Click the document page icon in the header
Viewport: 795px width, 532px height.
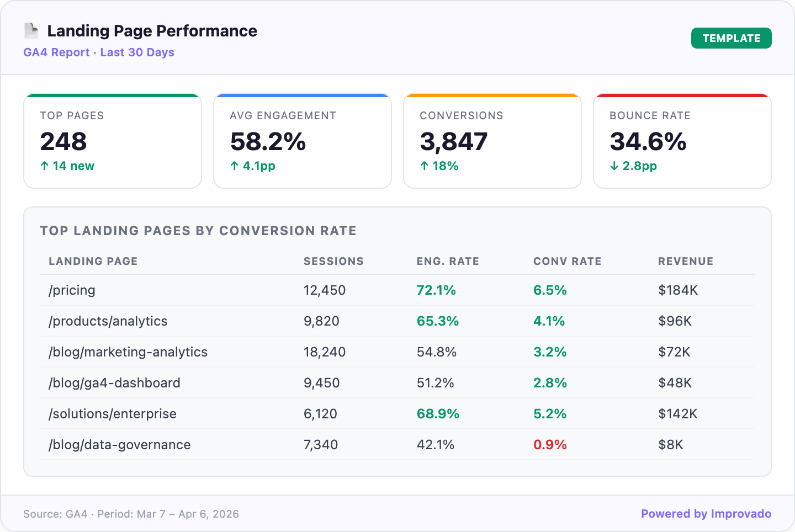31,30
